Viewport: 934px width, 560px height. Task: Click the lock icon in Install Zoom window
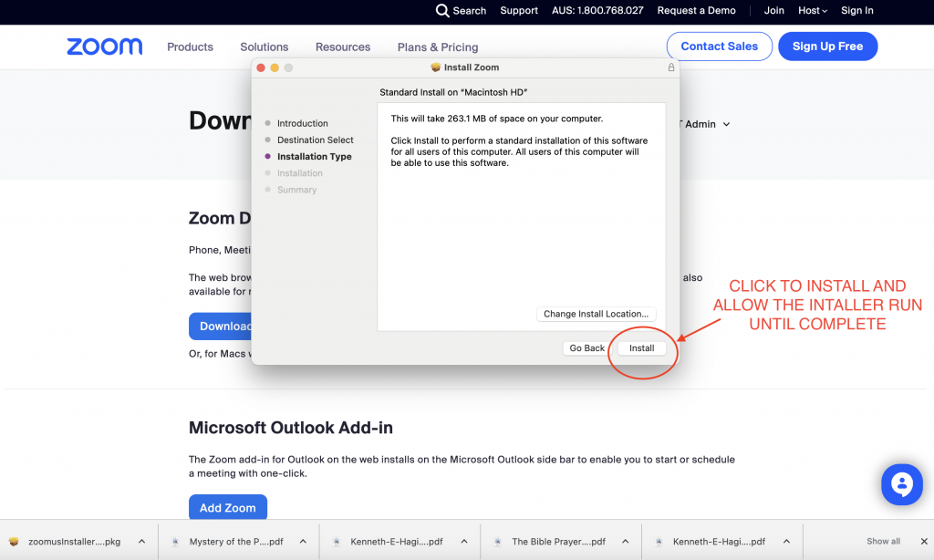670,67
